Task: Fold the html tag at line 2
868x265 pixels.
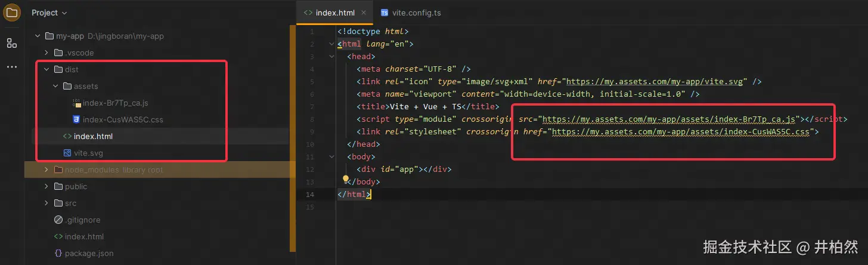Action: click(x=331, y=44)
